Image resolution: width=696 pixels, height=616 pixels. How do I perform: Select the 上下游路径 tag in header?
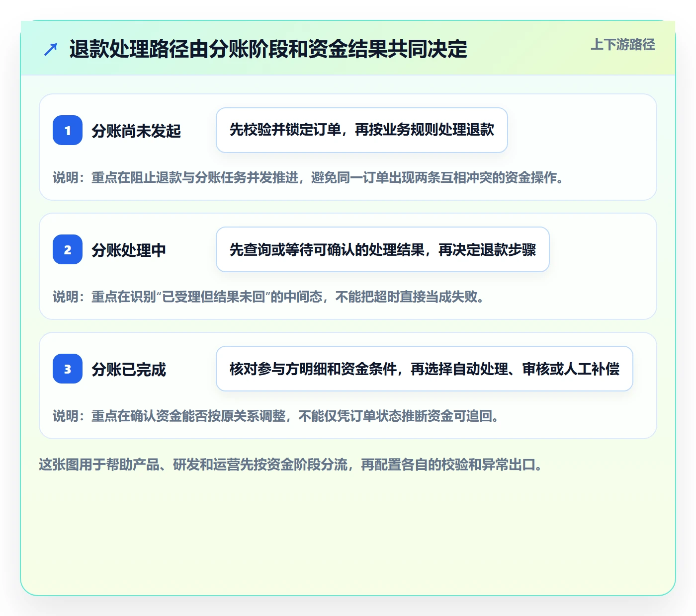coord(623,45)
